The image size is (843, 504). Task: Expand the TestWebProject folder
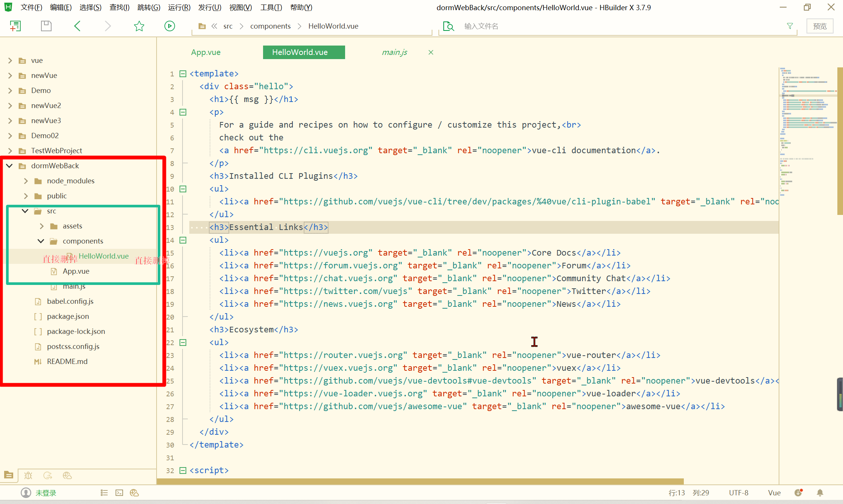[10, 151]
